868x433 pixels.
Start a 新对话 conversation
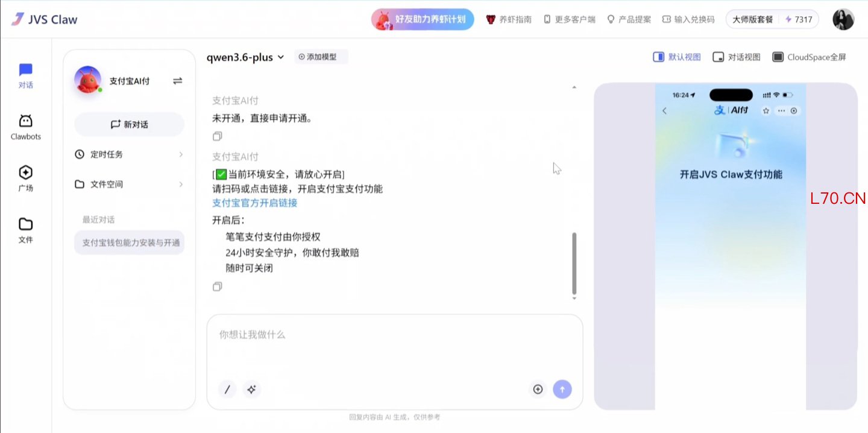click(129, 124)
